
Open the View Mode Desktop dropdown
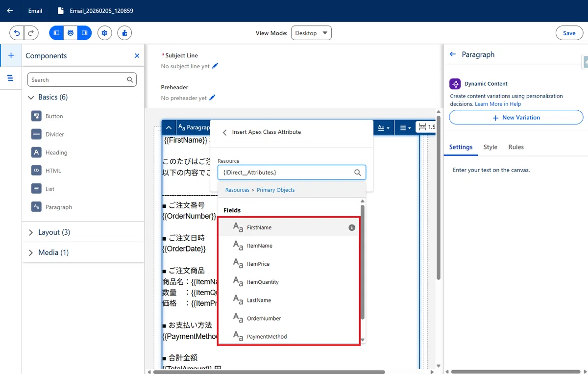click(x=311, y=33)
